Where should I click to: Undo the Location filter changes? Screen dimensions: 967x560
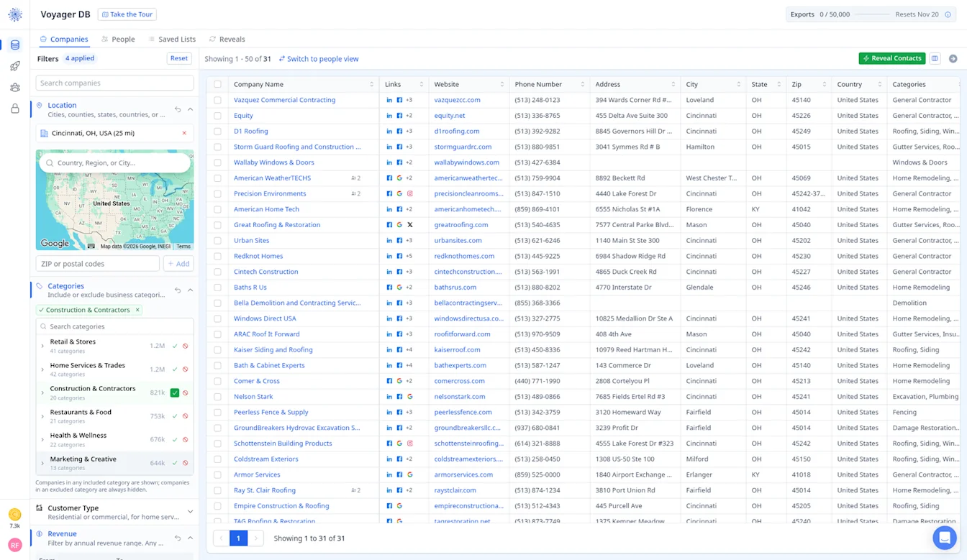tap(178, 109)
